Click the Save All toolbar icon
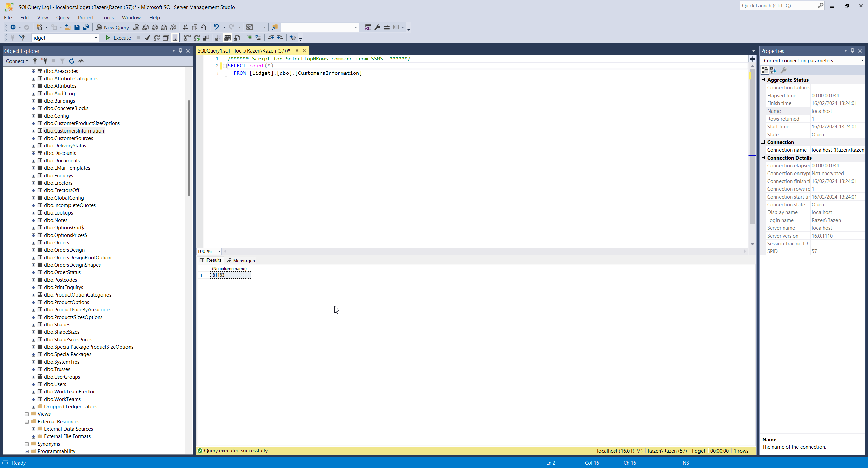 [x=86, y=27]
